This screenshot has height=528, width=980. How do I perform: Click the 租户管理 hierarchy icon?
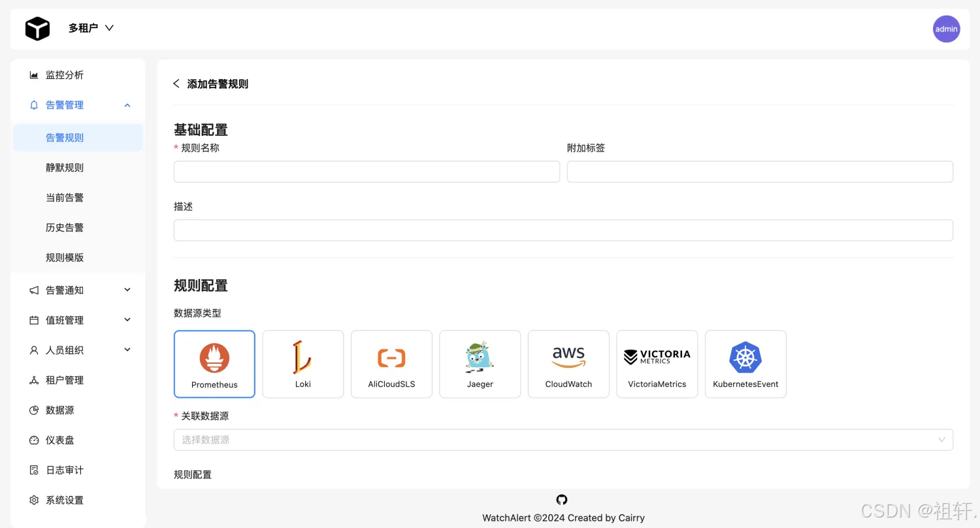[x=34, y=380]
